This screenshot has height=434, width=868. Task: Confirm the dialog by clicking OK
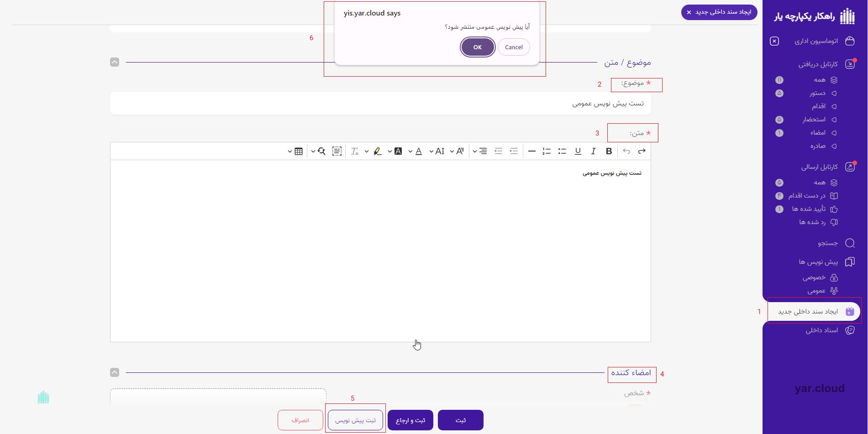(x=477, y=47)
